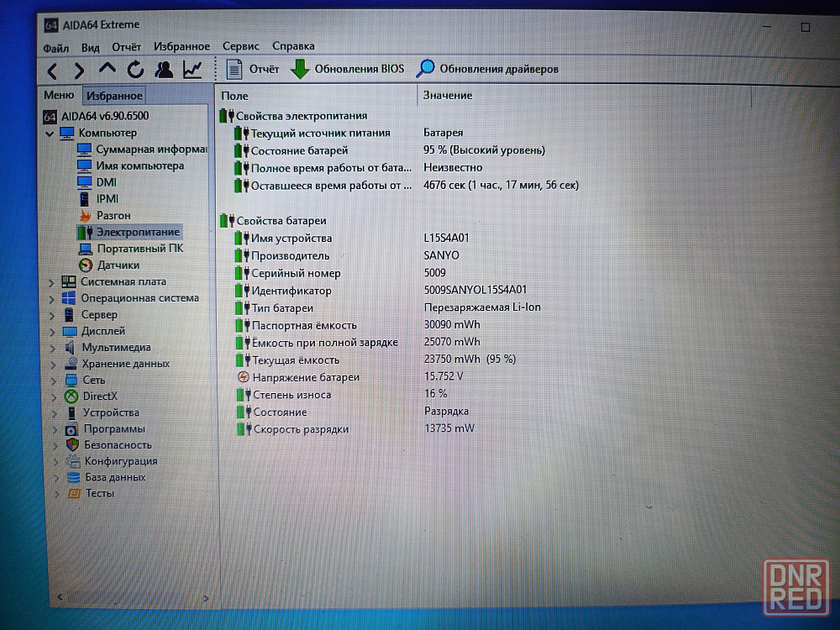
Task: Click the AIDA64 title bar app icon
Action: coord(51,25)
